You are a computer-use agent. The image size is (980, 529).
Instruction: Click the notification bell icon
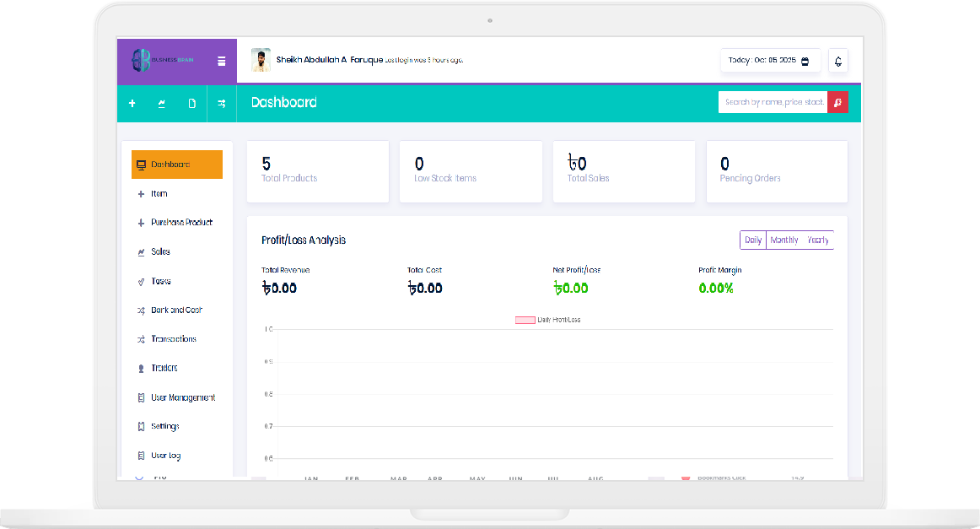click(837, 61)
